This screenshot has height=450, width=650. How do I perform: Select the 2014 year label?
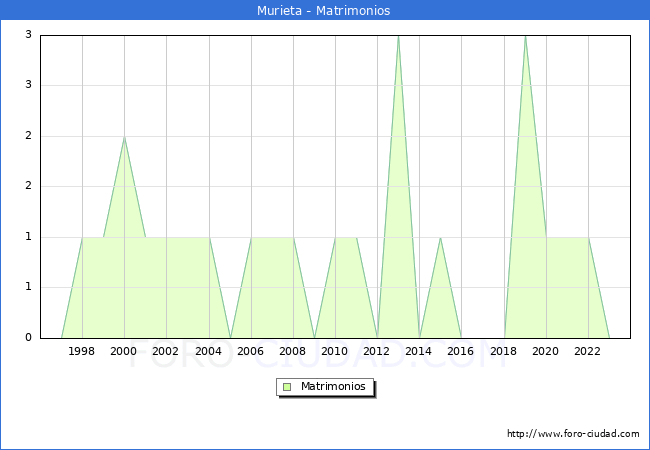(x=419, y=351)
